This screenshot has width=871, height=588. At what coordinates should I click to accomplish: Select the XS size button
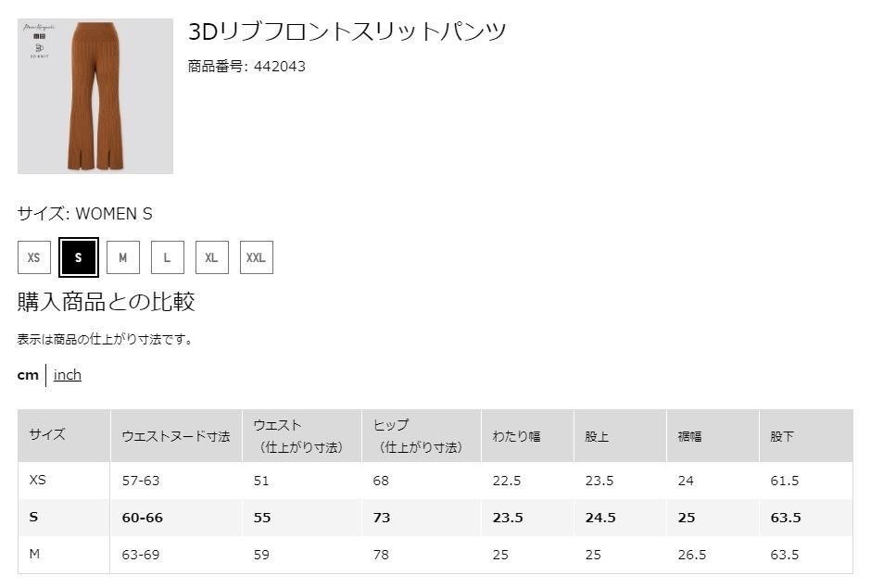pyautogui.click(x=34, y=257)
